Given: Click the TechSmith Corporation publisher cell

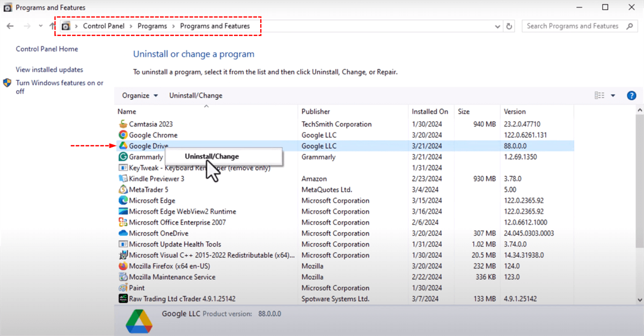Looking at the screenshot, I should [336, 124].
